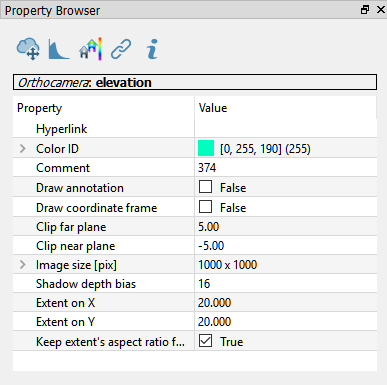Image resolution: width=387 pixels, height=385 pixels.
Task: Enable the Draw coordinate frame checkbox
Action: click(205, 207)
